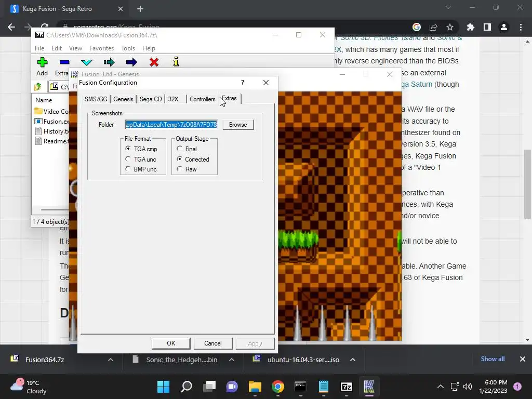Switch to SMS/GG tab
The width and height of the screenshot is (532, 399).
point(96,99)
